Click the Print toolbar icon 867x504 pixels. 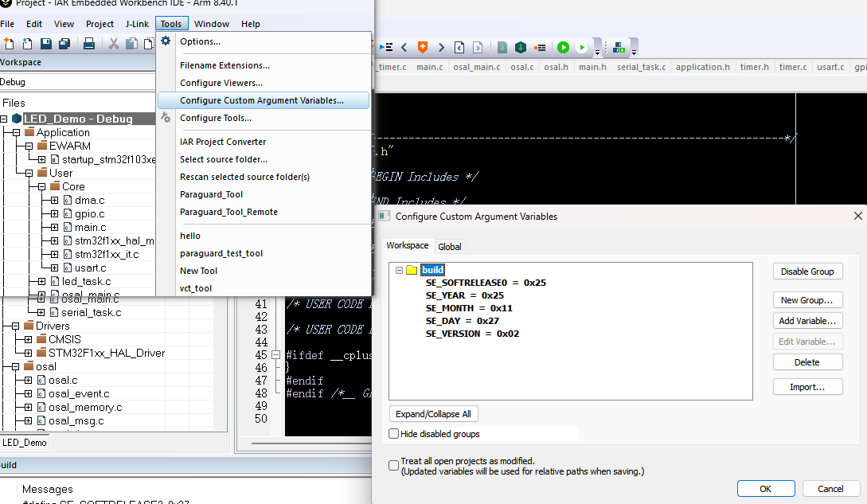pos(88,44)
